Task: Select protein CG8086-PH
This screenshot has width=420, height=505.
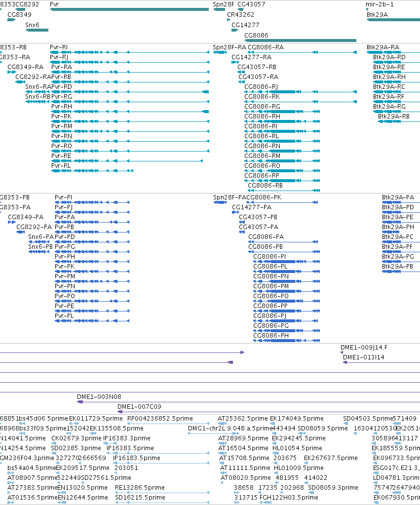Action: click(x=271, y=336)
